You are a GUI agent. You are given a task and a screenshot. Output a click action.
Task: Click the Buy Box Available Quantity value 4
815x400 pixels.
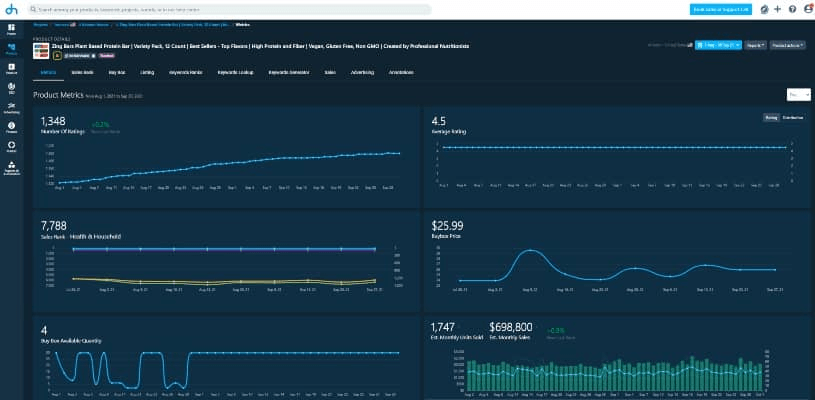click(x=44, y=330)
